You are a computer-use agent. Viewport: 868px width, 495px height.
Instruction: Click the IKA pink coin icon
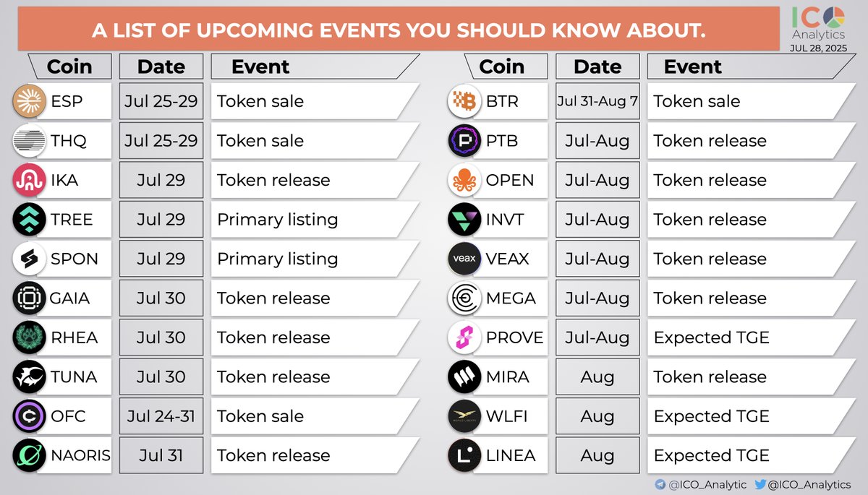tap(30, 180)
